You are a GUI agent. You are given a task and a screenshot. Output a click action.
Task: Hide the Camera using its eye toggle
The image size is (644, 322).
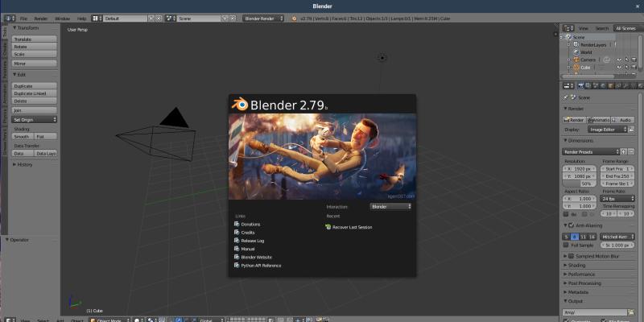(619, 60)
